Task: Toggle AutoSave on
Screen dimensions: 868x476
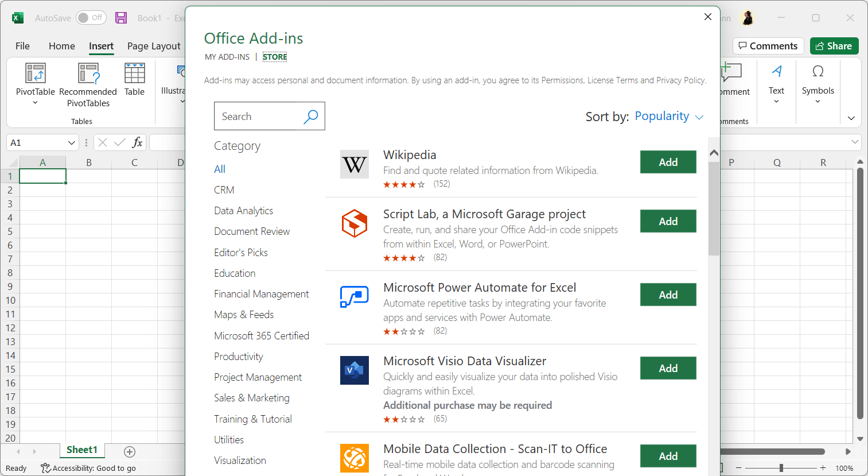Action: (x=91, y=18)
